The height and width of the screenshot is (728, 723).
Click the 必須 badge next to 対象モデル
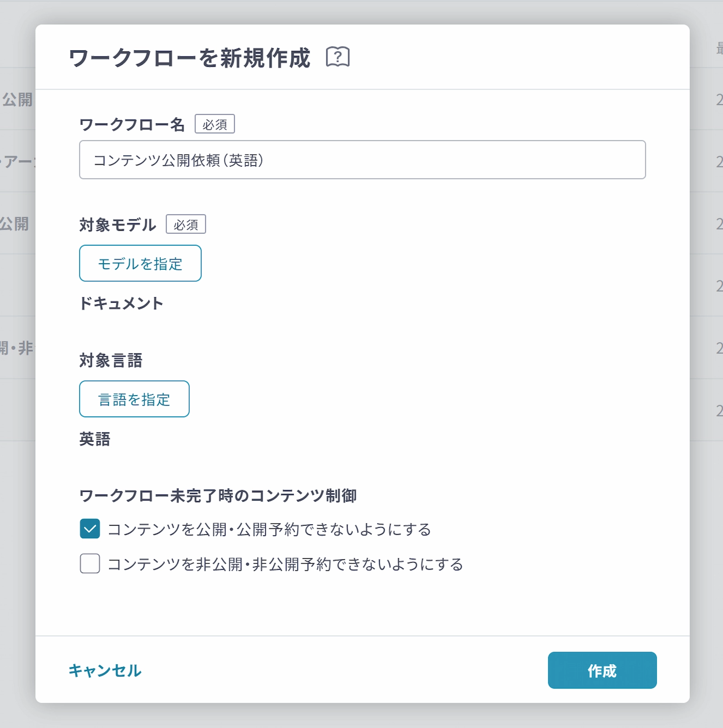pyautogui.click(x=186, y=224)
